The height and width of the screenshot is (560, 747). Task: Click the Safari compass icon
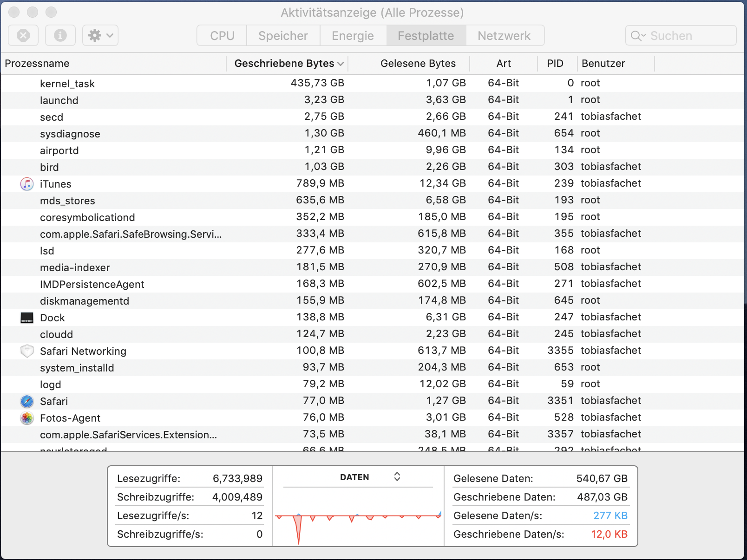pyautogui.click(x=27, y=401)
